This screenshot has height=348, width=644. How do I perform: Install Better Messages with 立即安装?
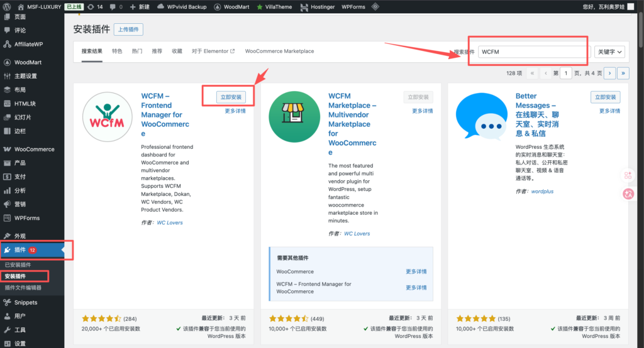(606, 97)
